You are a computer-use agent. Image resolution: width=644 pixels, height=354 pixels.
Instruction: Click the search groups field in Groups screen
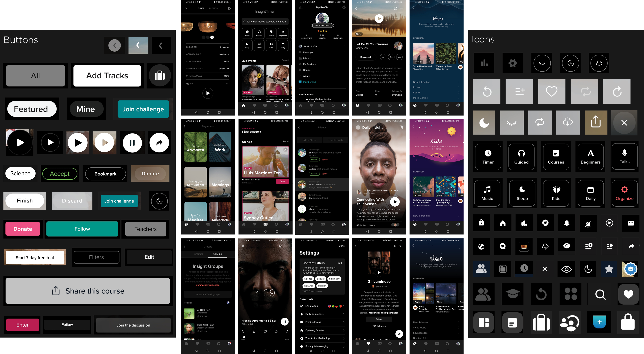tap(208, 294)
